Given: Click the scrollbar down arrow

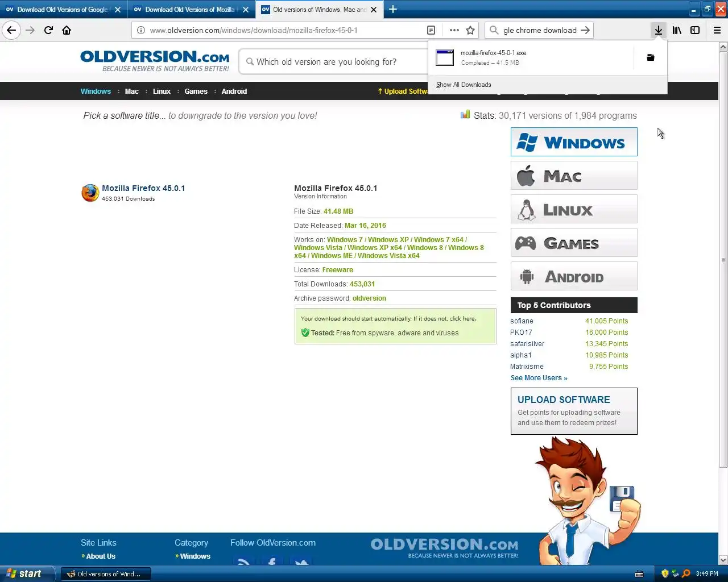Looking at the screenshot, I should click(723, 560).
